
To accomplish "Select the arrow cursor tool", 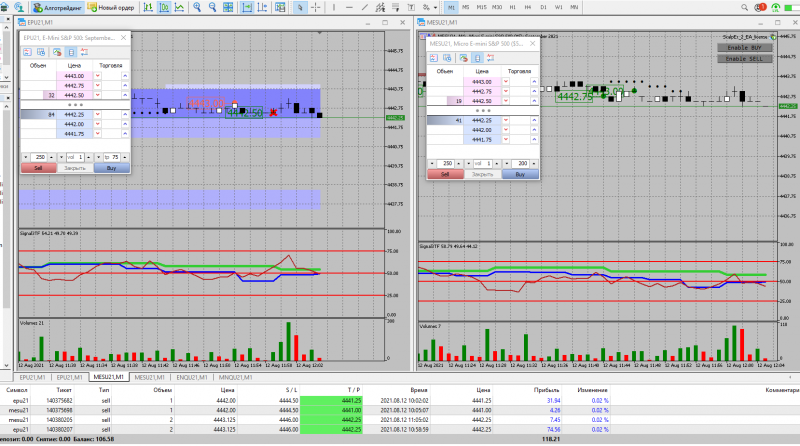I will coord(300,8).
